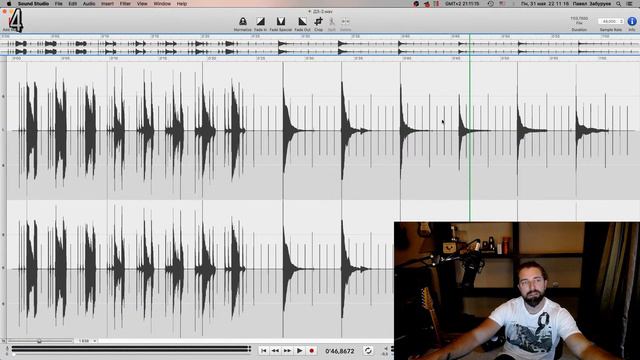This screenshot has width=640, height=360.
Task: Open the Insert menu
Action: [x=107, y=4]
